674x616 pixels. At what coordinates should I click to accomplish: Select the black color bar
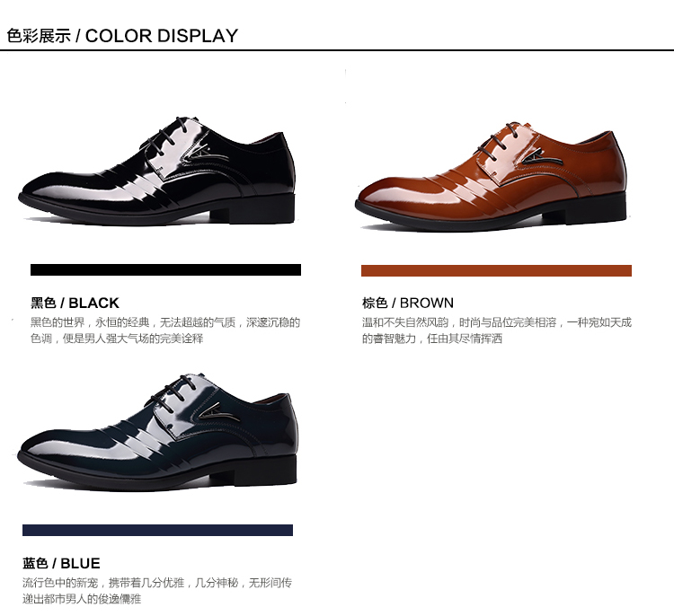click(x=165, y=269)
